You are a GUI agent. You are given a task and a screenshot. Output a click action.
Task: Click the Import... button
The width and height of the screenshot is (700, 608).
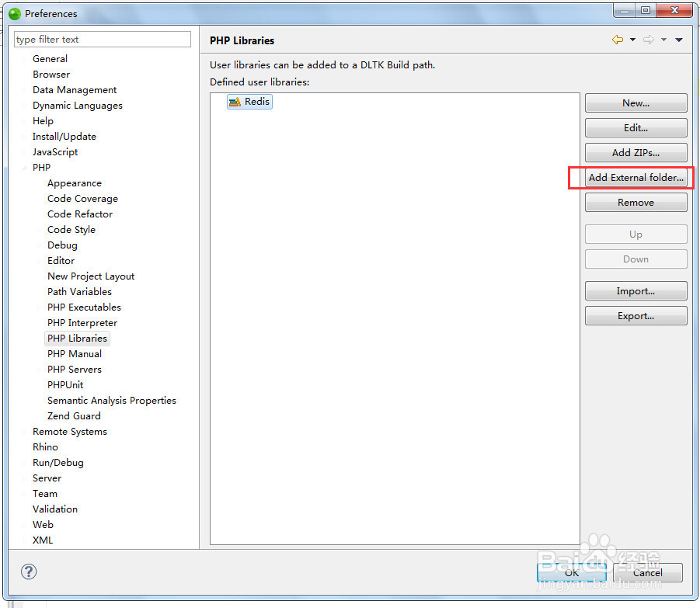coord(636,291)
